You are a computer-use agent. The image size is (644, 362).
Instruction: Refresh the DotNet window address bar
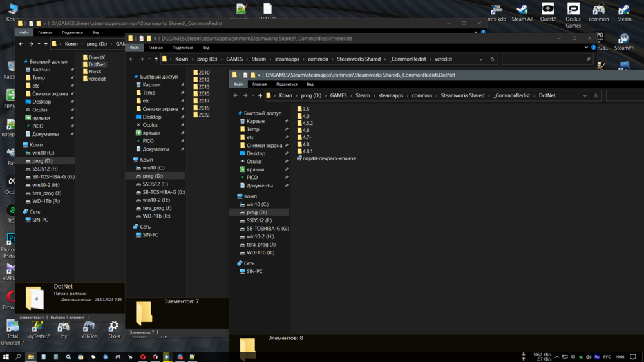pos(596,96)
